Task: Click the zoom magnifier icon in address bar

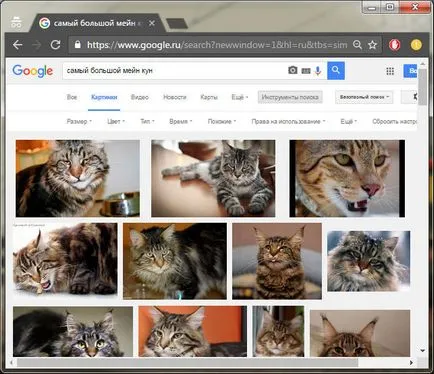Action: tap(357, 45)
